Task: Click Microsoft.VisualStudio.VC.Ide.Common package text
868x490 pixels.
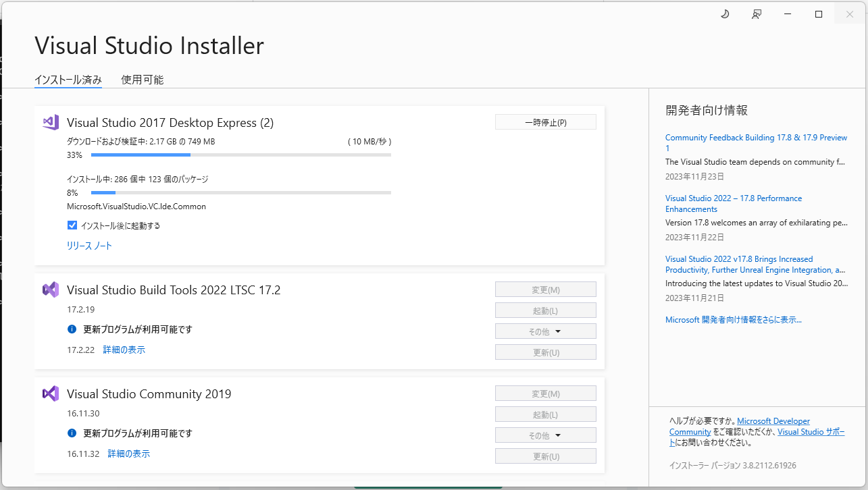Action: pyautogui.click(x=136, y=207)
